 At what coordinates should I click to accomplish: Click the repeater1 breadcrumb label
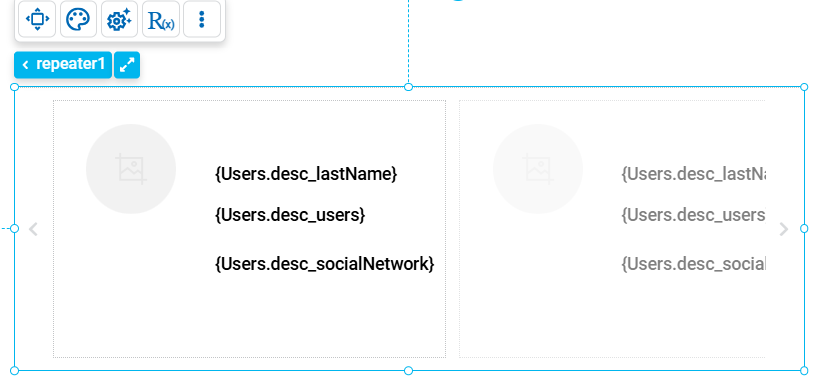pyautogui.click(x=63, y=65)
